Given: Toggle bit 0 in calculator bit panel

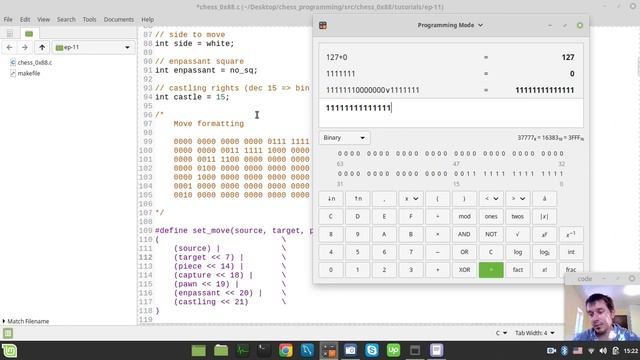Looking at the screenshot, I should (x=562, y=174).
